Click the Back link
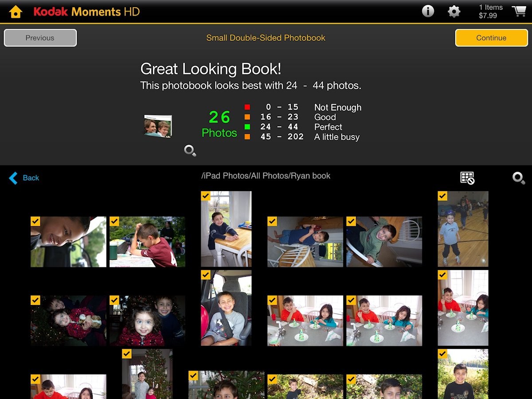This screenshot has height=399, width=532. tap(31, 178)
